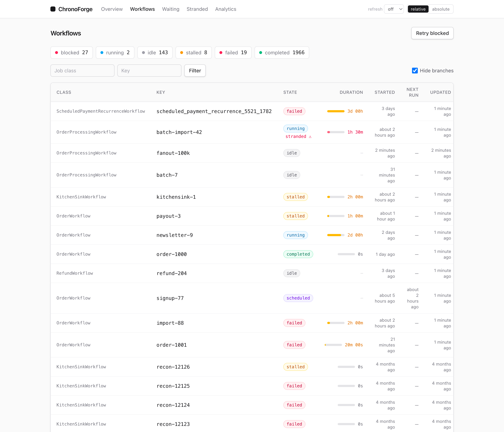Open the recon-12126 workflow
The width and height of the screenshot is (504, 432).
173,367
